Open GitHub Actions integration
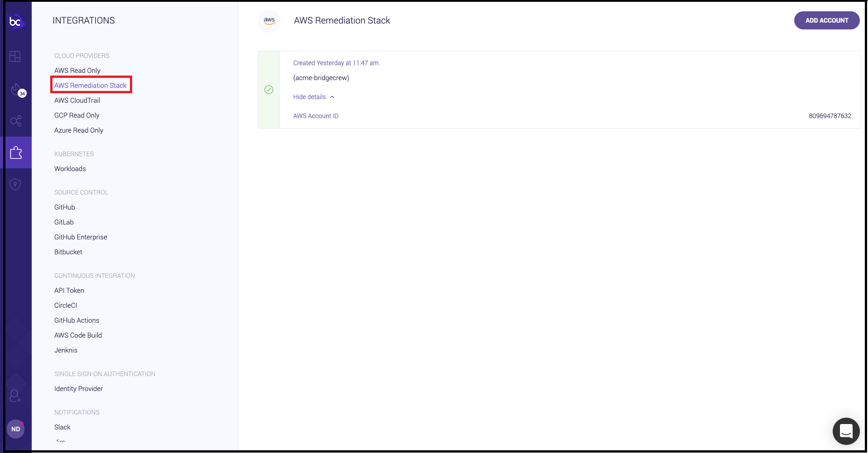 pos(76,320)
